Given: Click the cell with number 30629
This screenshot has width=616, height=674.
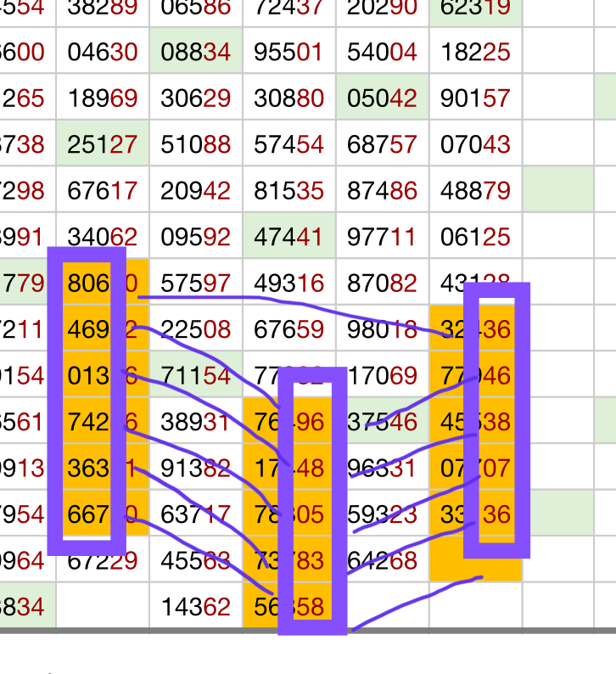Looking at the screenshot, I should [196, 98].
